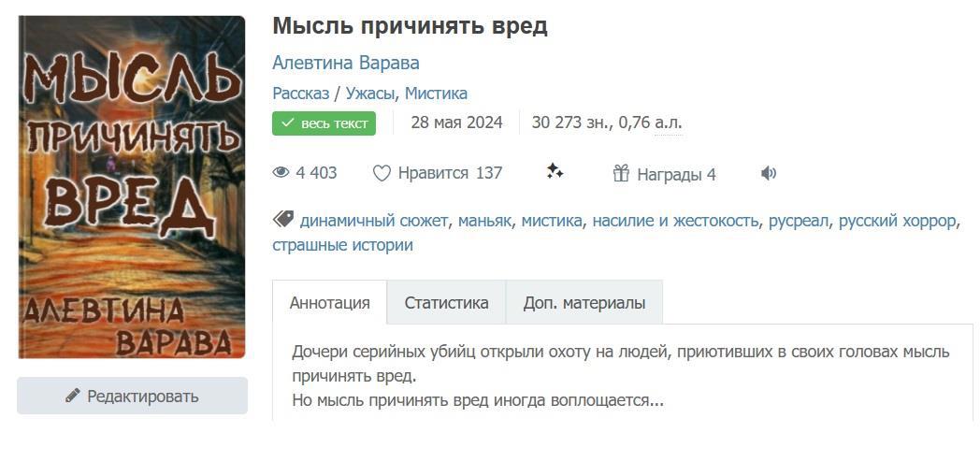Click the book cover thumbnail
The height and width of the screenshot is (462, 980).
132,187
